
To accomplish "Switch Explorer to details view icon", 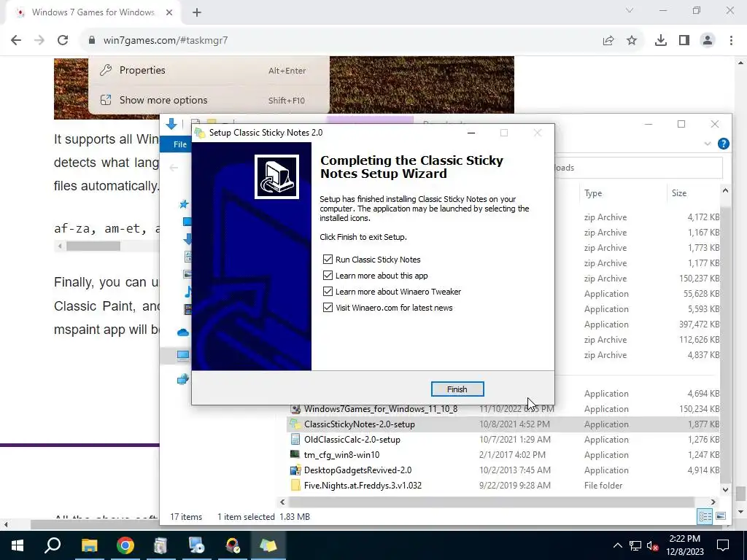I will [x=705, y=516].
